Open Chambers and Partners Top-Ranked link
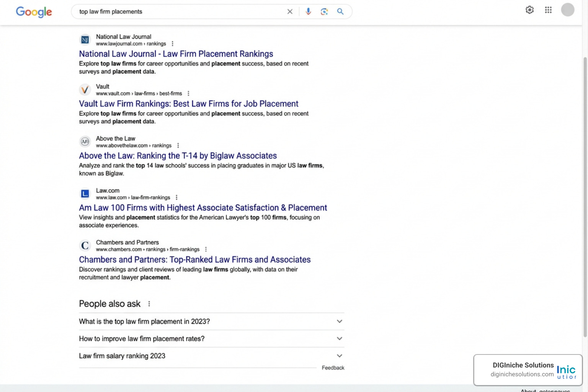The image size is (588, 392). tap(195, 260)
